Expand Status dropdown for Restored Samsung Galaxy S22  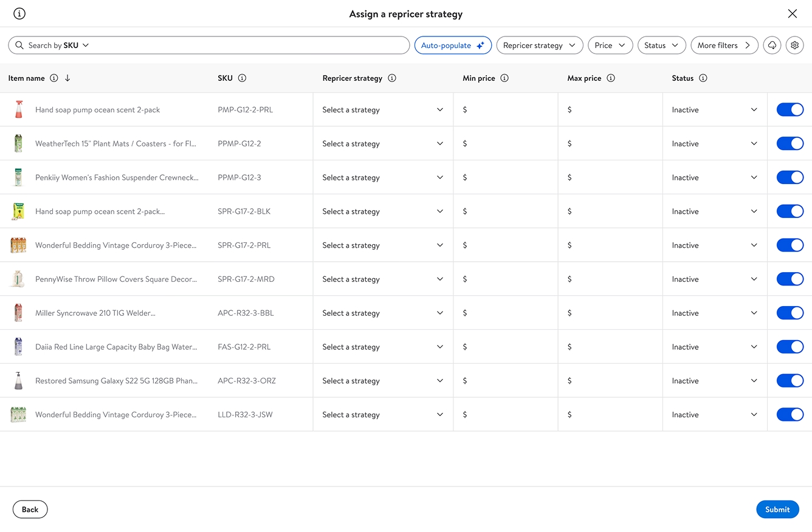[x=714, y=381]
